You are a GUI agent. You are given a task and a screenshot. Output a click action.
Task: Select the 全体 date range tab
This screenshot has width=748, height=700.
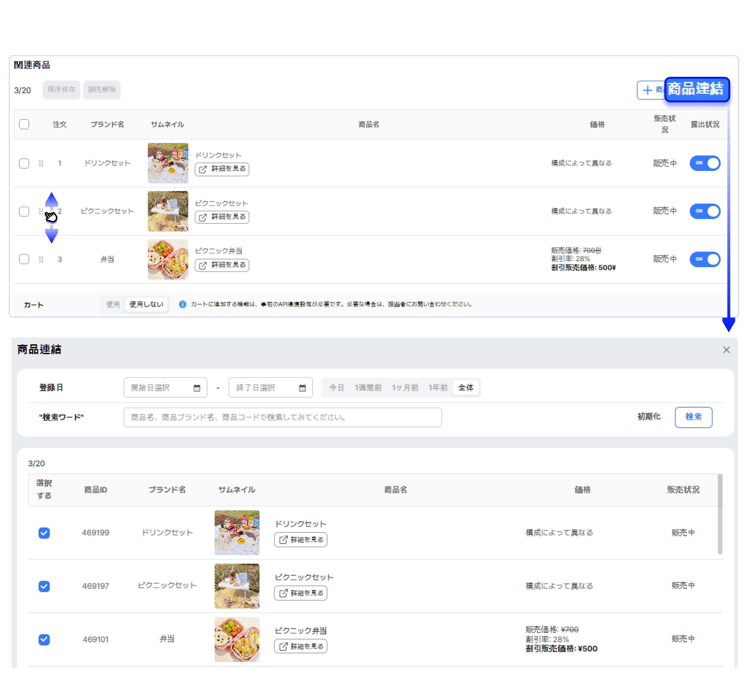pyautogui.click(x=466, y=388)
